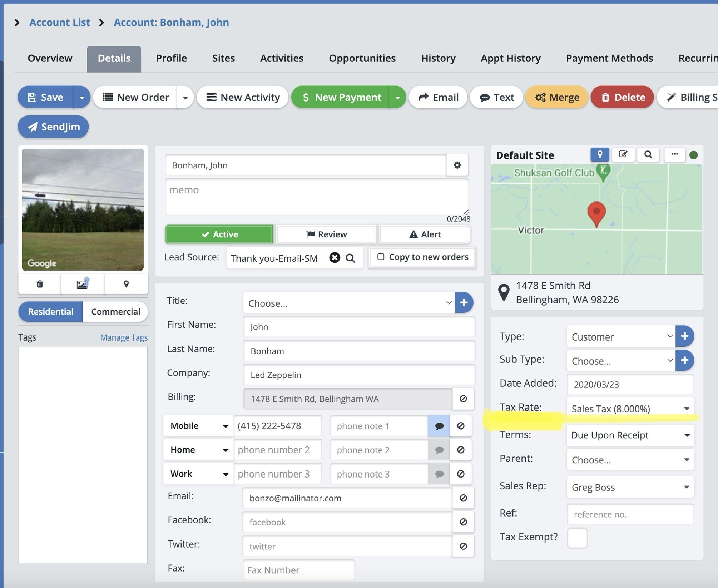Click the red Delete button

click(x=622, y=97)
